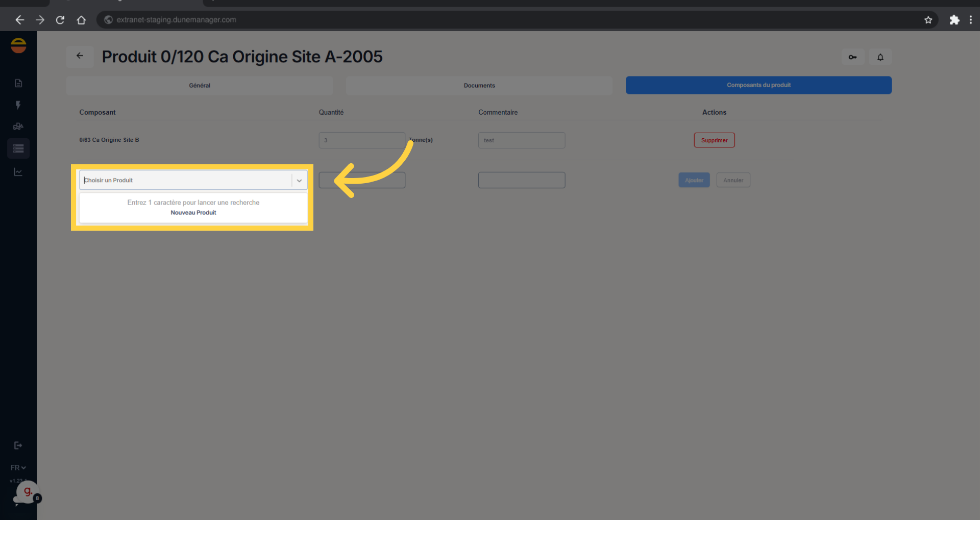Open the FR language selector
980x551 pixels.
tap(18, 467)
